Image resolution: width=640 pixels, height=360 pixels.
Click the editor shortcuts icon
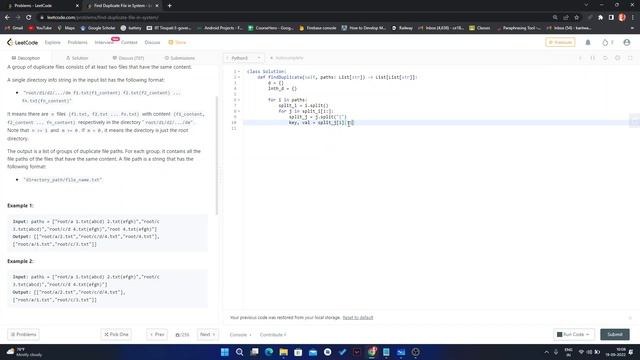pyautogui.click(x=593, y=58)
